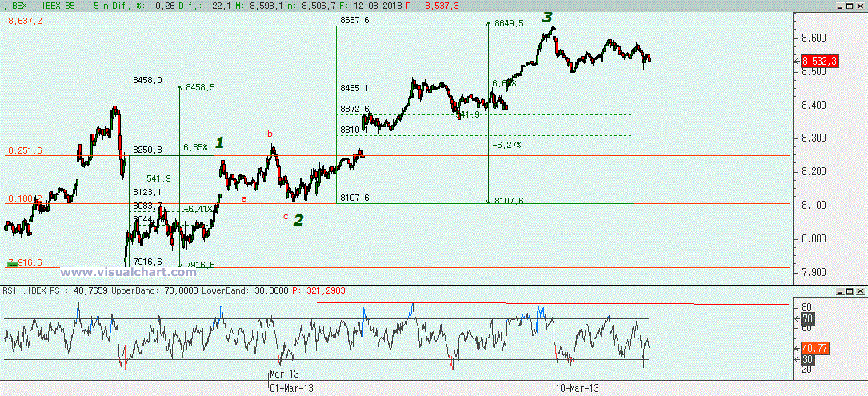Click the 8435,1 dashed level label
Viewport: 868px width, 396px height.
(355, 88)
